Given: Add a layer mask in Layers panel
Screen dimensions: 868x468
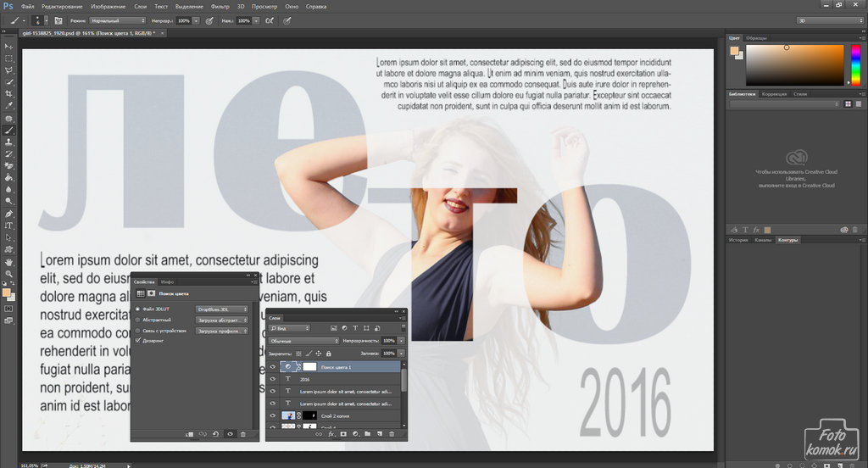Looking at the screenshot, I should coord(343,434).
